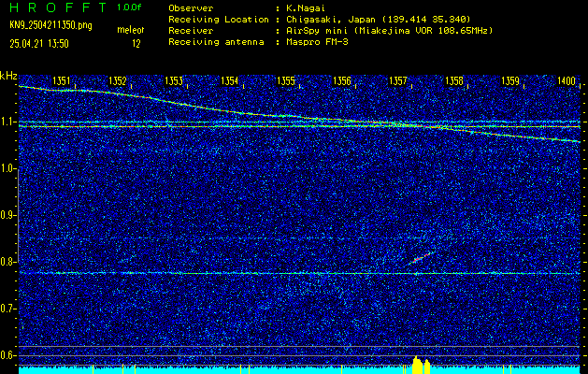
Task: Click the file name KN9_2504211350.png
Action: pos(50,25)
